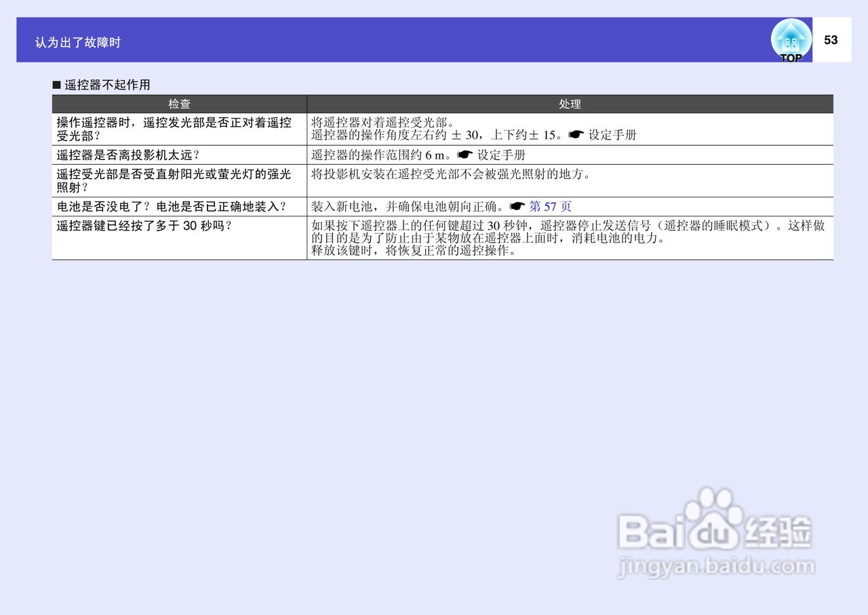Click the pointing hand icon after 上下约± 15
868x615 pixels.
576,135
